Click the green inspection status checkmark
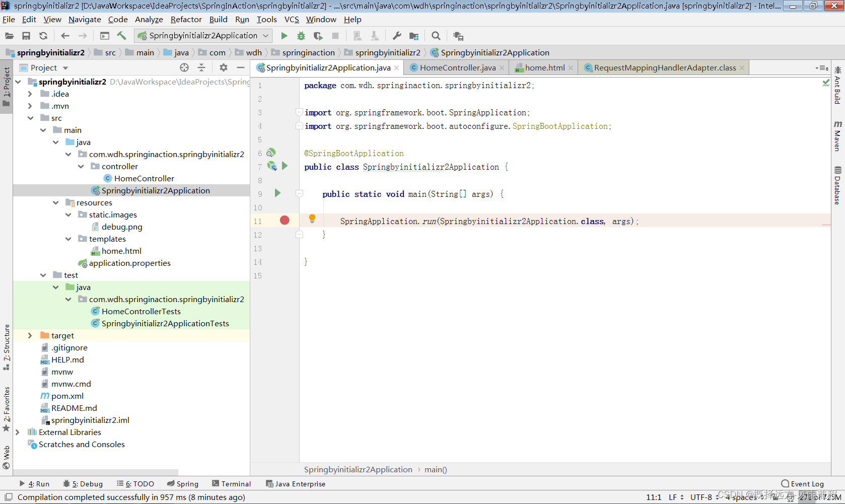845x504 pixels. click(x=826, y=83)
